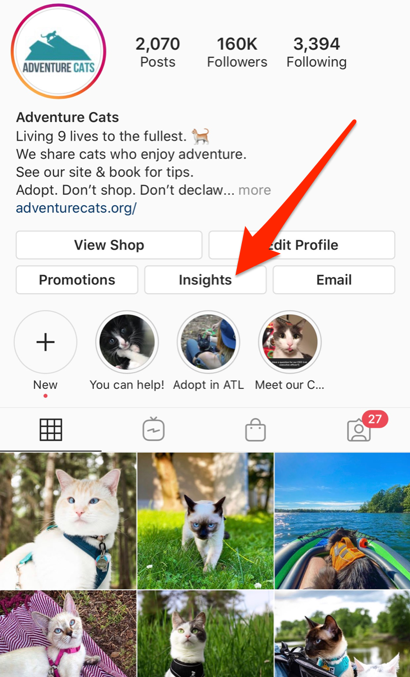Tap the New highlight plus icon
Screen dimensions: 410x677
coord(45,342)
